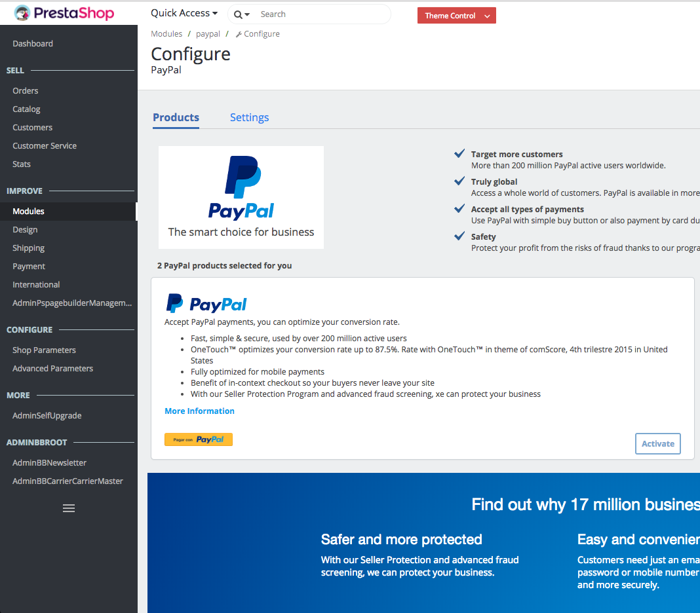Open Orders in the sidebar
Viewport: 700px width, 613px height.
(26, 90)
